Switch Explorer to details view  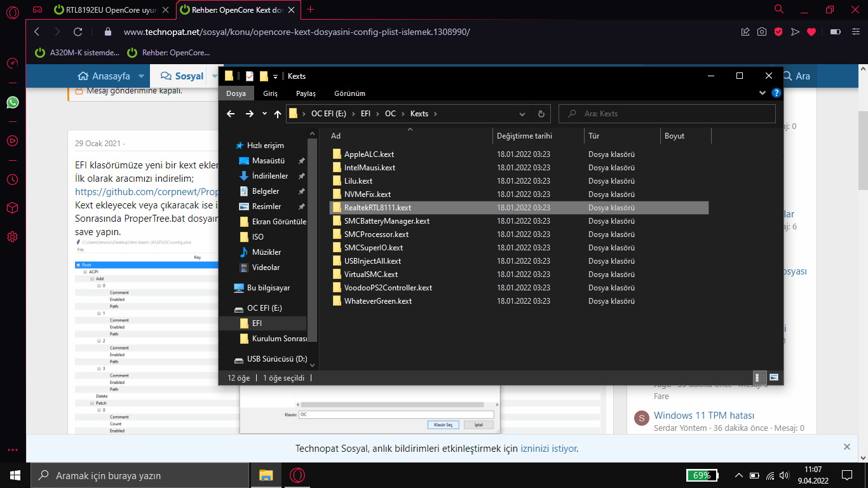coord(761,377)
